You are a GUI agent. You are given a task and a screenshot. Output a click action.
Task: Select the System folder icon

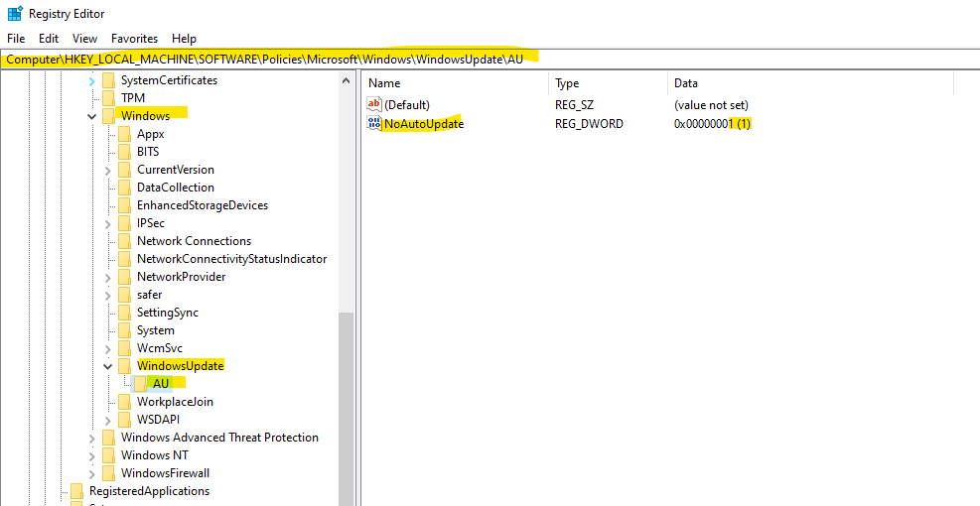[x=125, y=330]
